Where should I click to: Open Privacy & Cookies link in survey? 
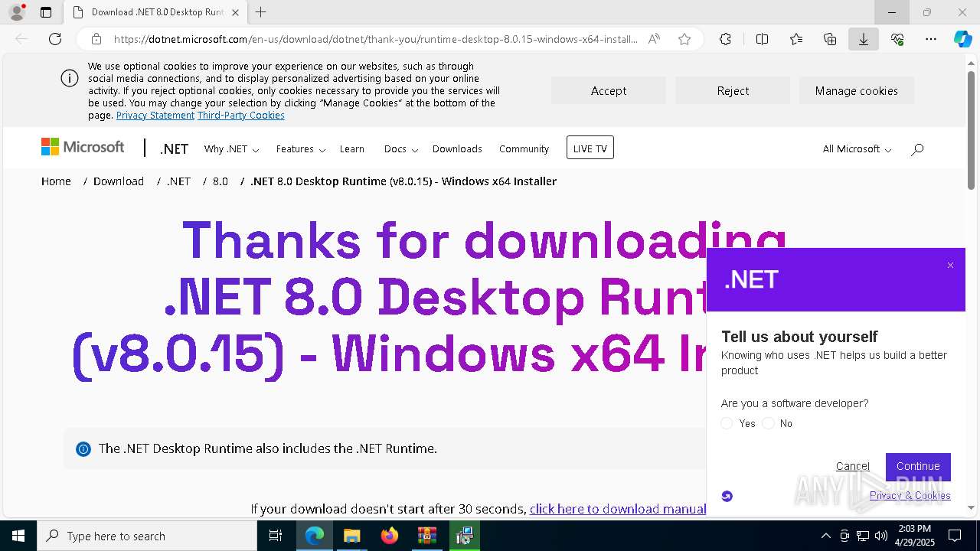(x=910, y=496)
